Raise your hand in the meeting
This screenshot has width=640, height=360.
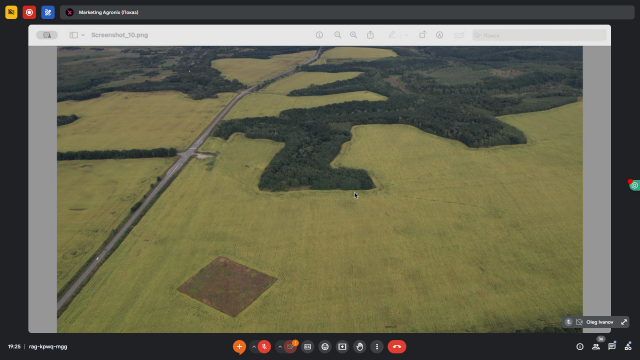[x=360, y=347]
